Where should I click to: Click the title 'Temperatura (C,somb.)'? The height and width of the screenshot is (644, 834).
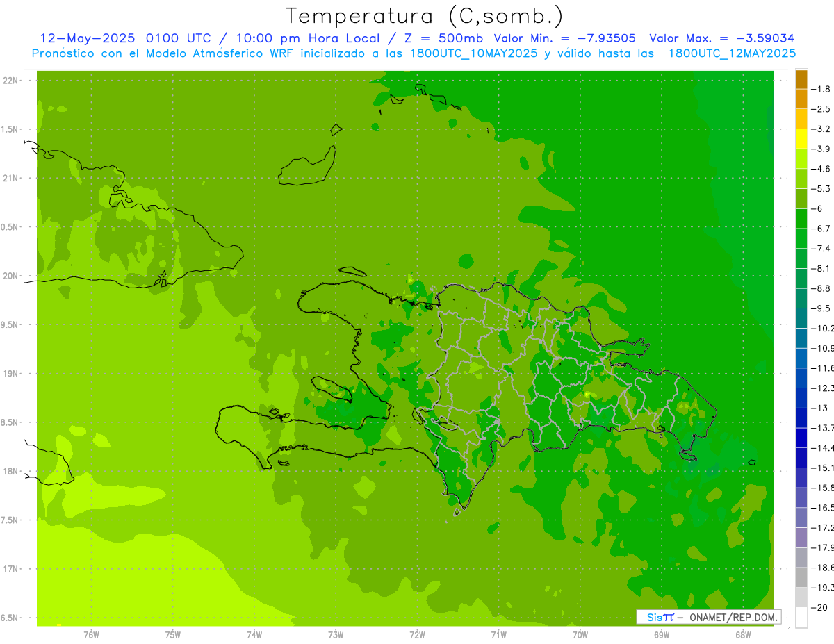pos(425,16)
